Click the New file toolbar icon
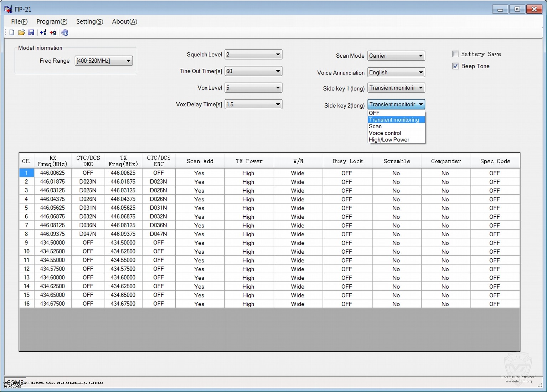Viewport: 547px width, 392px height. point(12,32)
